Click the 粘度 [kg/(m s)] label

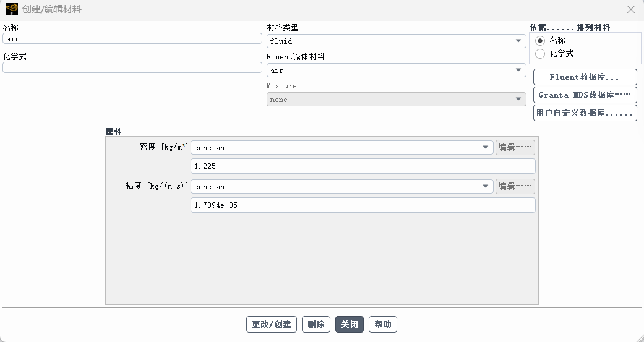[x=157, y=186]
